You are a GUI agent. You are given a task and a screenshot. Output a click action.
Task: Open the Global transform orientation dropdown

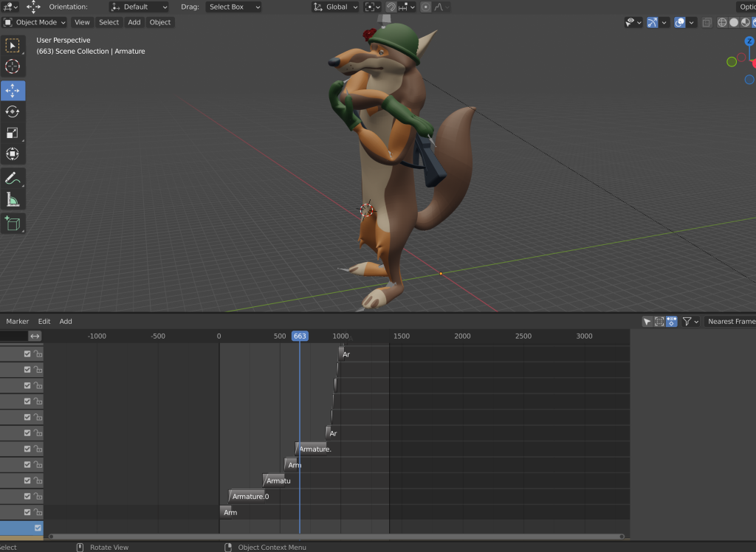coord(336,7)
